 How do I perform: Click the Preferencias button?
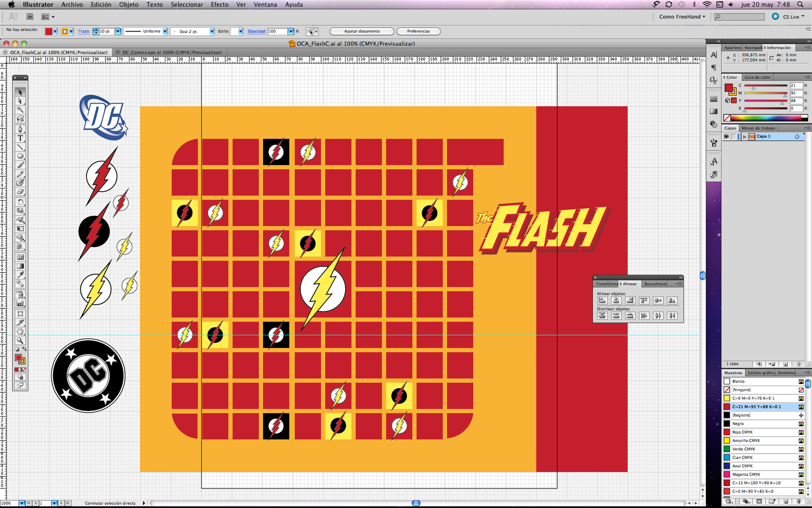click(x=419, y=31)
